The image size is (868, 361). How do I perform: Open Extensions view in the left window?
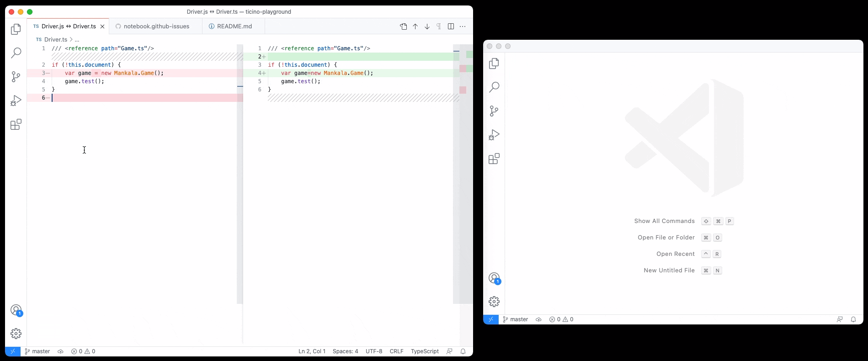point(16,125)
